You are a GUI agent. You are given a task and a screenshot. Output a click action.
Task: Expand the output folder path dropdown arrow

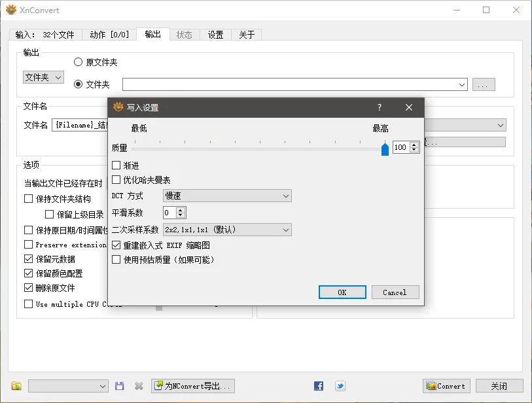[x=462, y=84]
